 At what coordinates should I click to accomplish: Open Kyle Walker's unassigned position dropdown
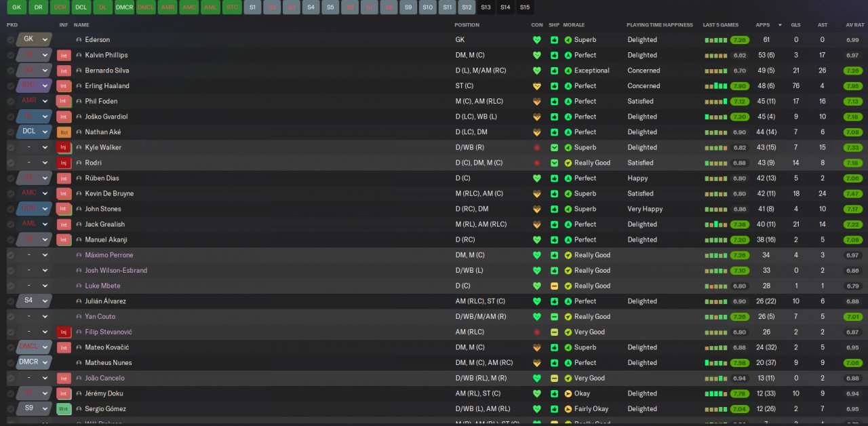34,147
